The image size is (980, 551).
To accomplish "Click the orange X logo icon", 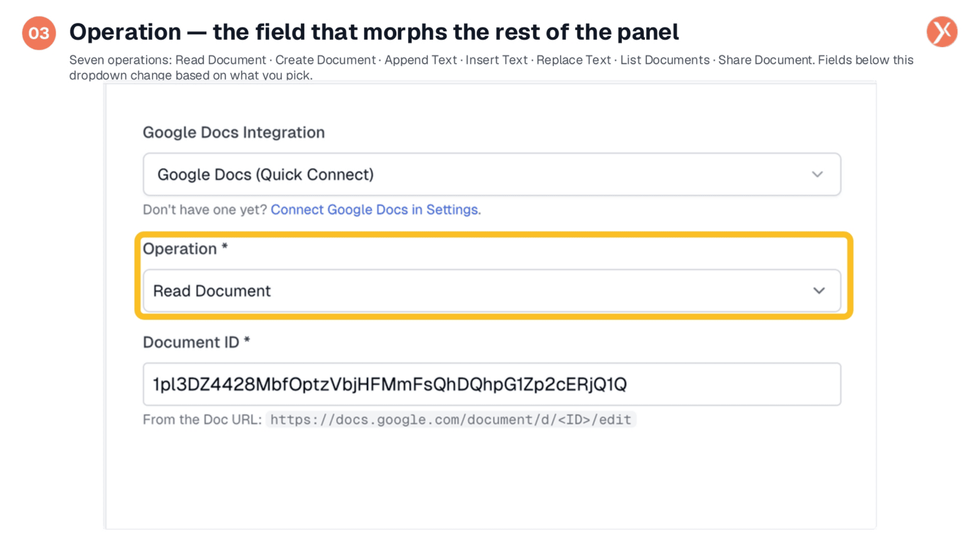I will 942,32.
